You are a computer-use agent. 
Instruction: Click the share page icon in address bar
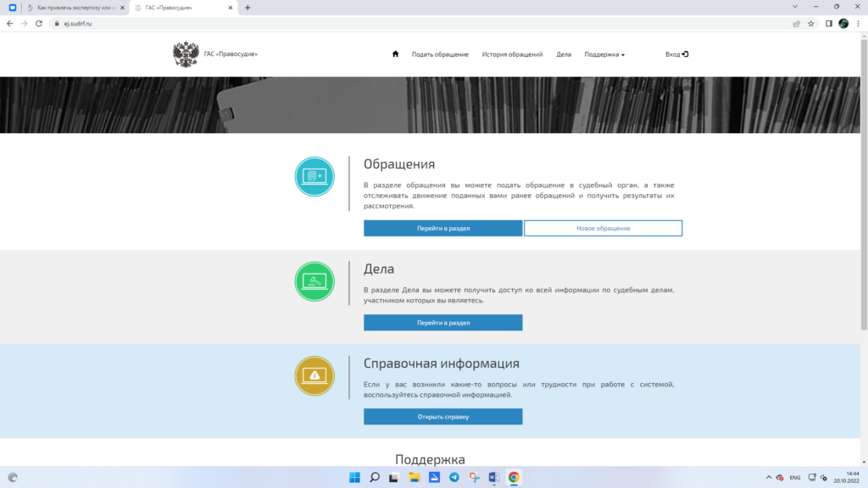click(796, 24)
